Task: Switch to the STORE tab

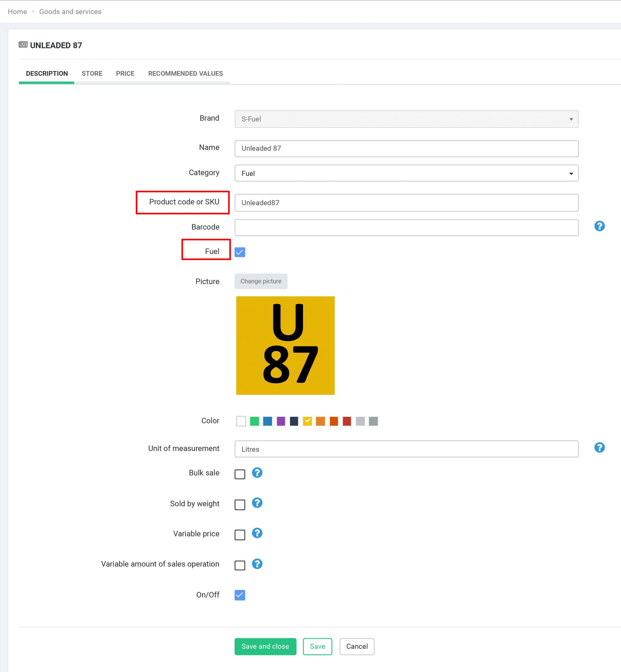Action: 92,73
